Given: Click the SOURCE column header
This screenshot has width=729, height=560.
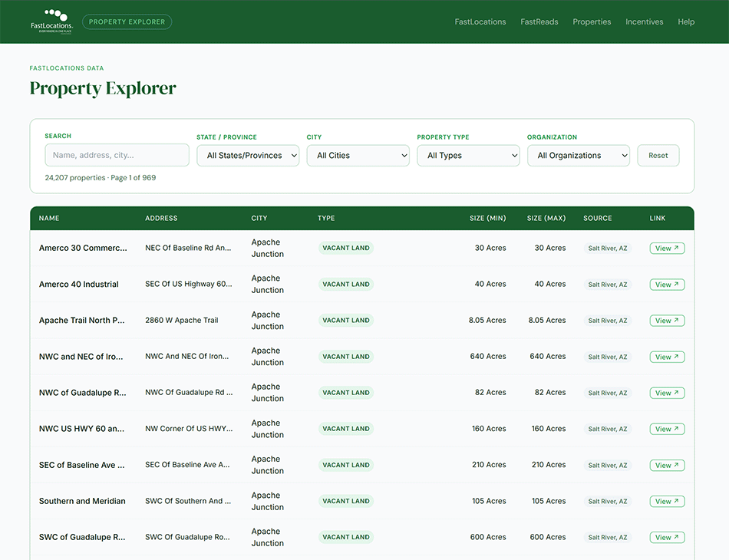Looking at the screenshot, I should click(x=598, y=218).
